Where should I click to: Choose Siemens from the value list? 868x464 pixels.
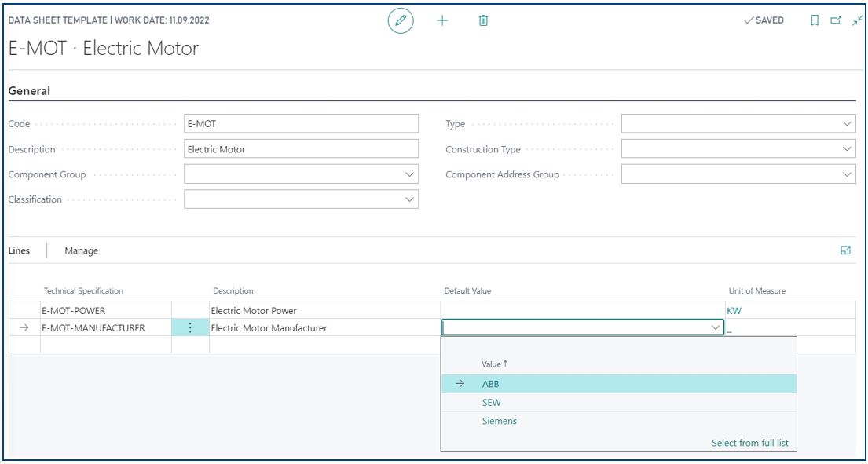[x=619, y=421]
